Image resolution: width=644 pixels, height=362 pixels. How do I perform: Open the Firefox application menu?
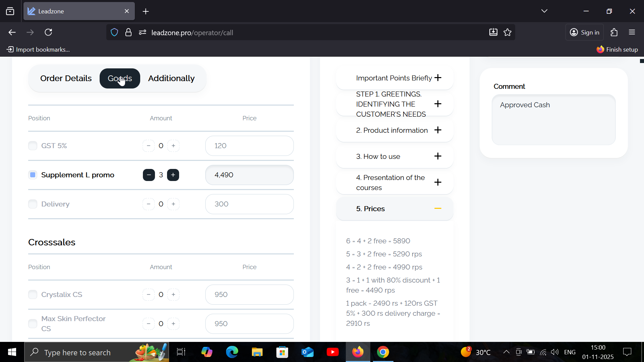(x=632, y=32)
